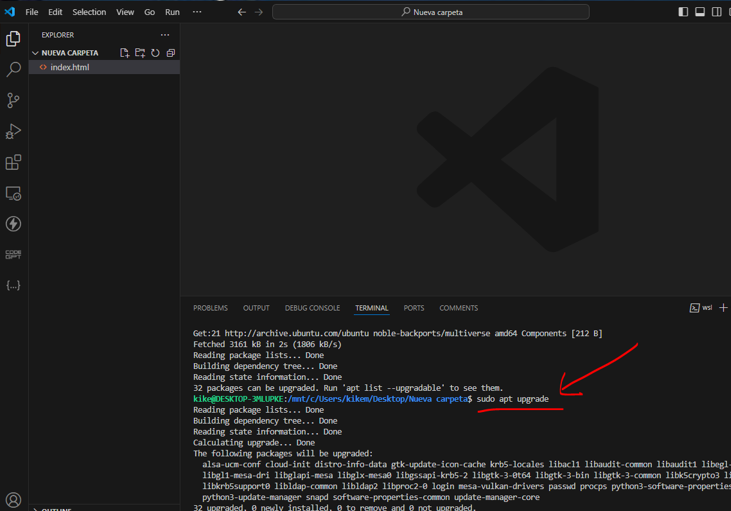Open the Extensions view in activity bar
Screen dimensions: 731x511
coord(13,162)
